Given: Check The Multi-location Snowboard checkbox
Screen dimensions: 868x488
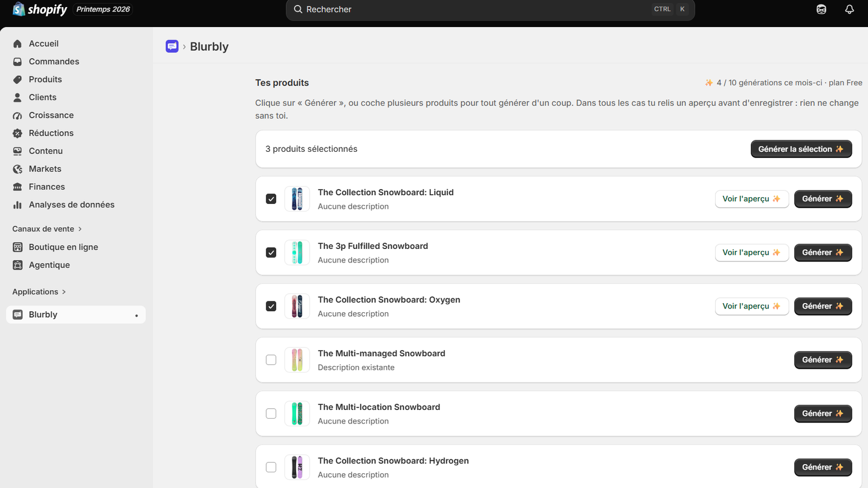Looking at the screenshot, I should (x=271, y=414).
